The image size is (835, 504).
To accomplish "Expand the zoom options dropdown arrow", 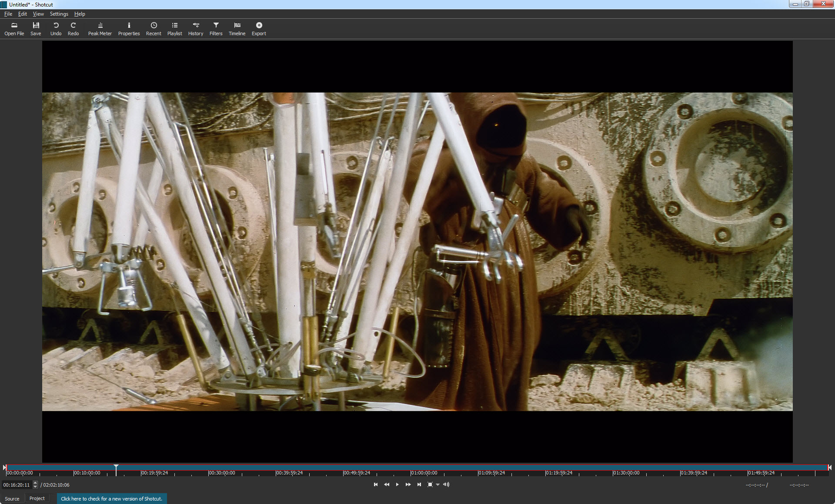I will pyautogui.click(x=438, y=484).
